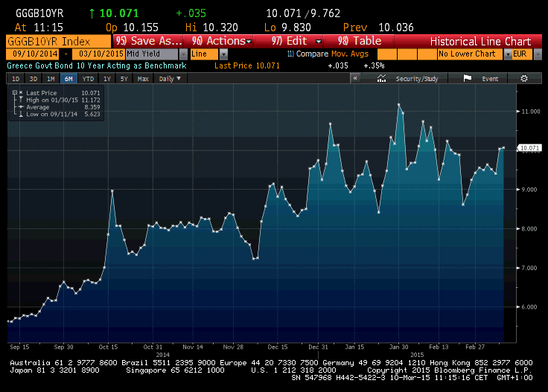This screenshot has height=392, width=548.
Task: Select the 1D time range
Action: 16,79
